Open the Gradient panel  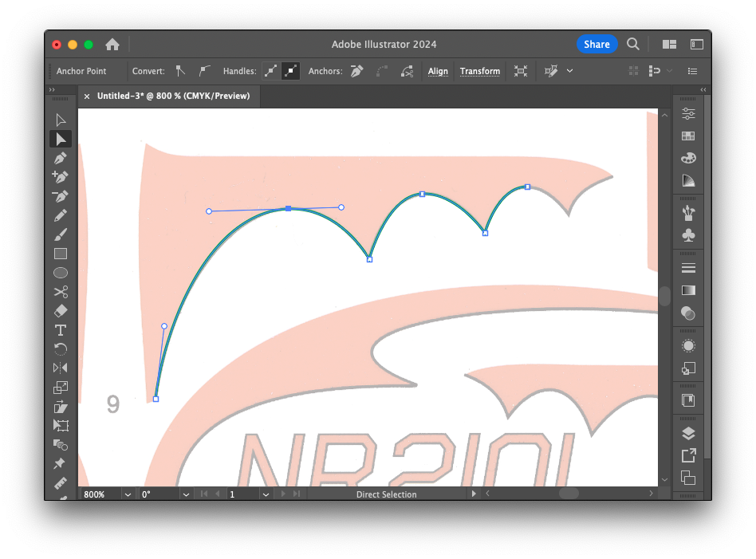pos(688,290)
